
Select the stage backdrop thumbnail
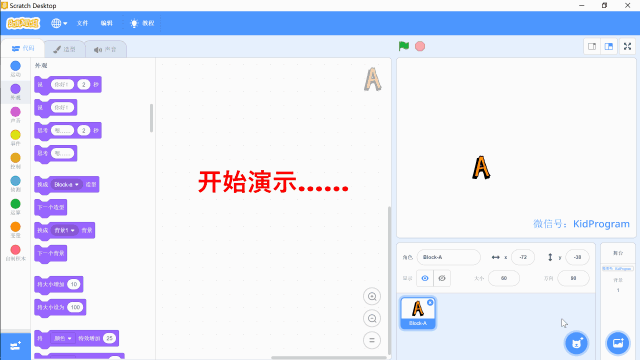click(618, 269)
